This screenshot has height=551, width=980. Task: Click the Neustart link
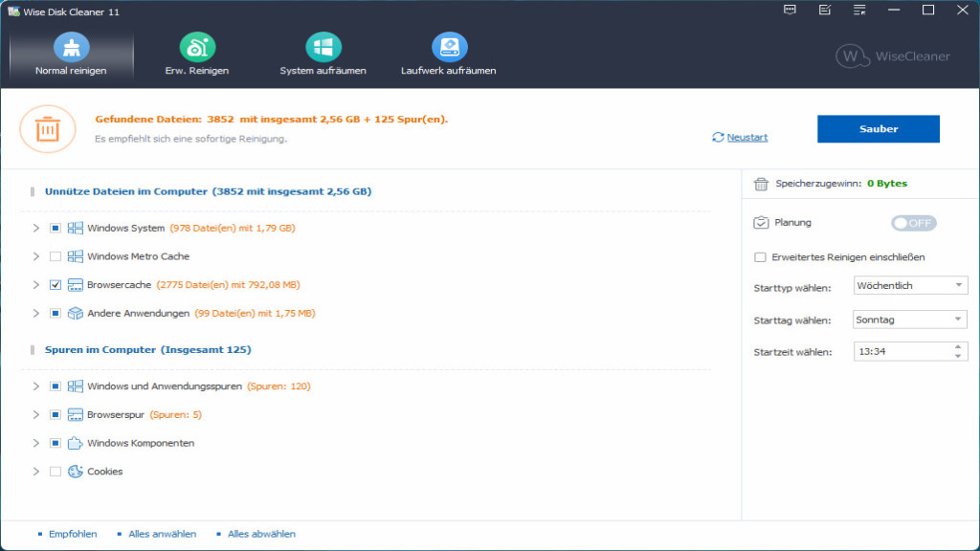[746, 138]
